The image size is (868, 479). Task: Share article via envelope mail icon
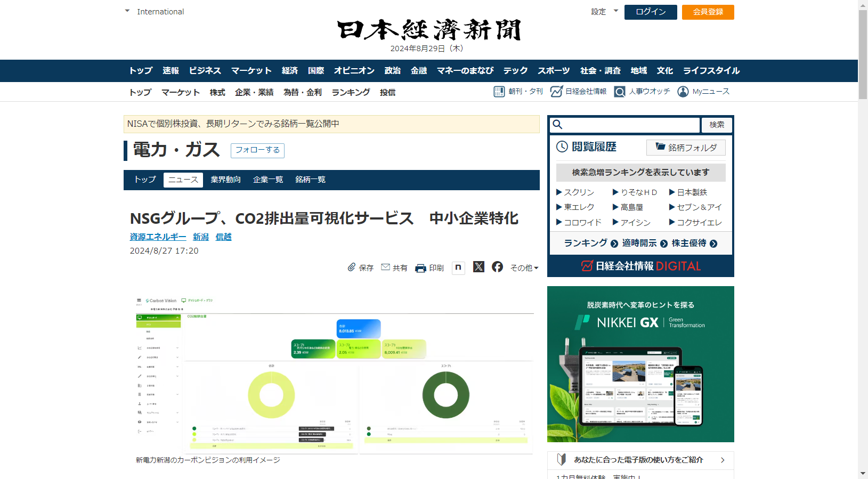coord(386,267)
